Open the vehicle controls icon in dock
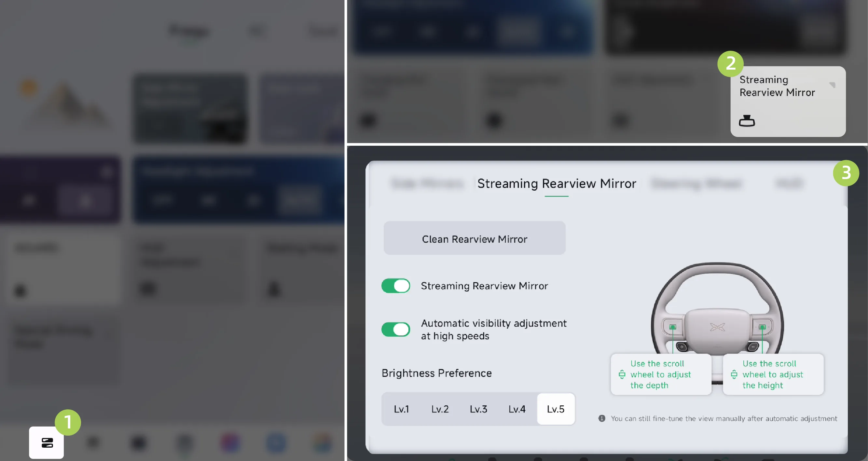868x461 pixels. point(47,442)
